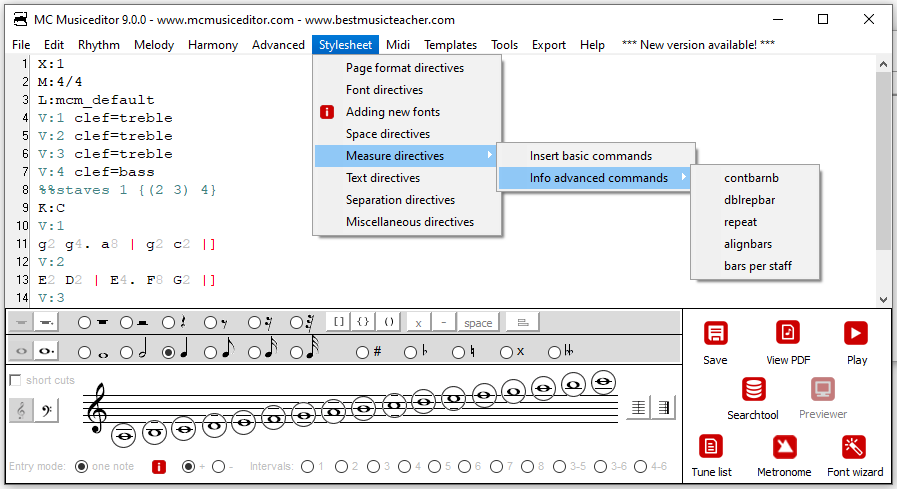Click the lowest note on the staff

point(124,436)
